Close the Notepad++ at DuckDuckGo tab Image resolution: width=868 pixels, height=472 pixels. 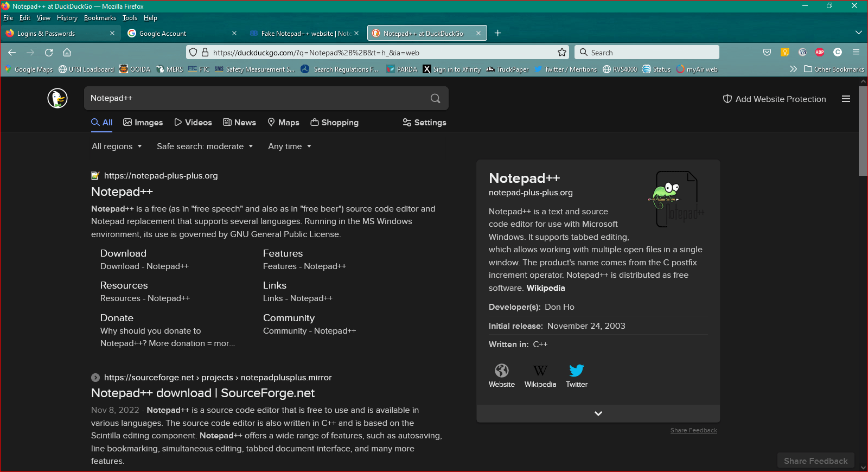pyautogui.click(x=478, y=33)
